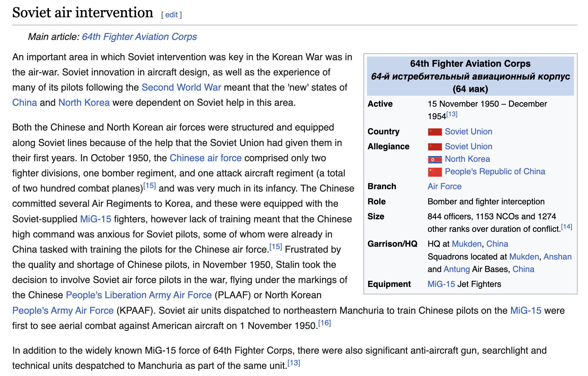This screenshot has width=588, height=376.
Task: Jump to citation 16 footnote
Action: pyautogui.click(x=324, y=323)
